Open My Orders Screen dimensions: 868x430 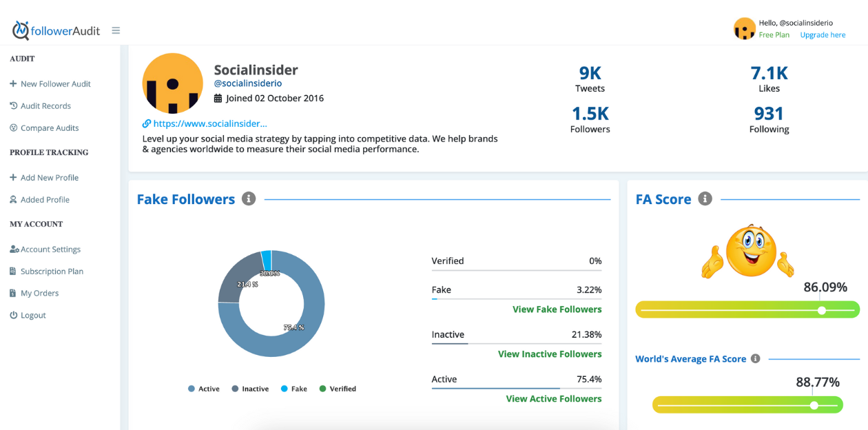39,293
